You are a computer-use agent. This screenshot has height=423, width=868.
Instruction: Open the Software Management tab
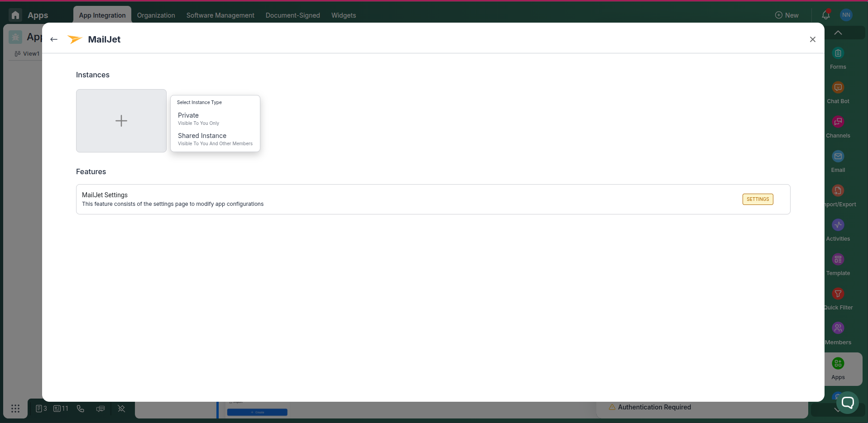tap(220, 15)
